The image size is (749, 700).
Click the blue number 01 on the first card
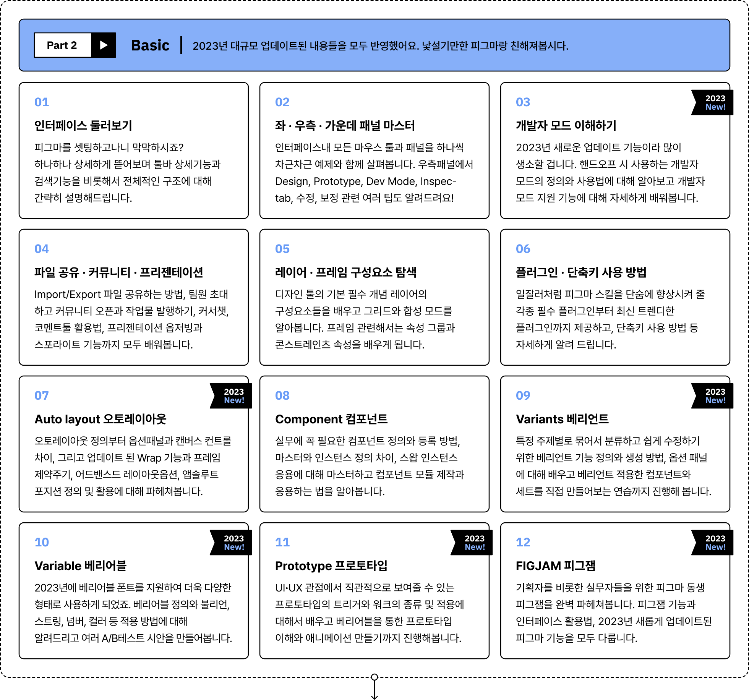pyautogui.click(x=42, y=102)
